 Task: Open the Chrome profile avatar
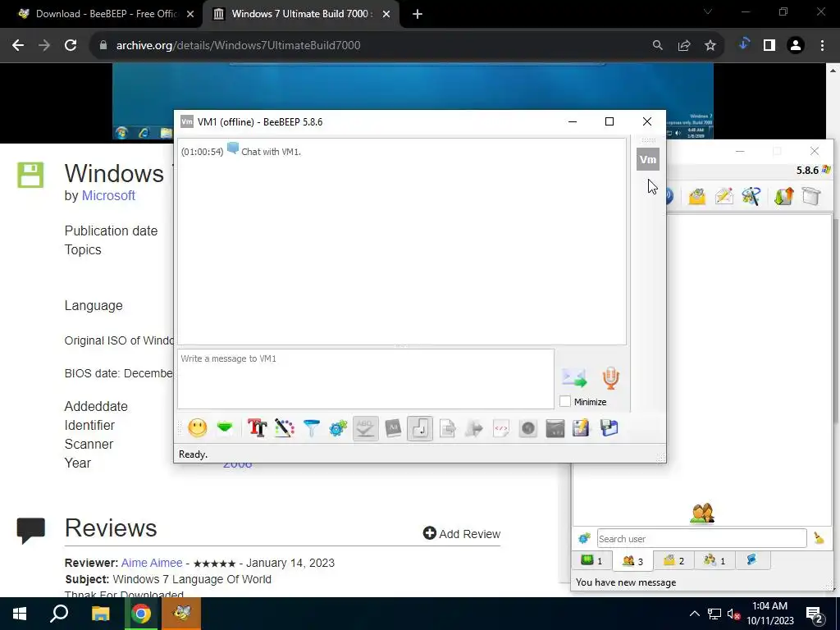(796, 46)
